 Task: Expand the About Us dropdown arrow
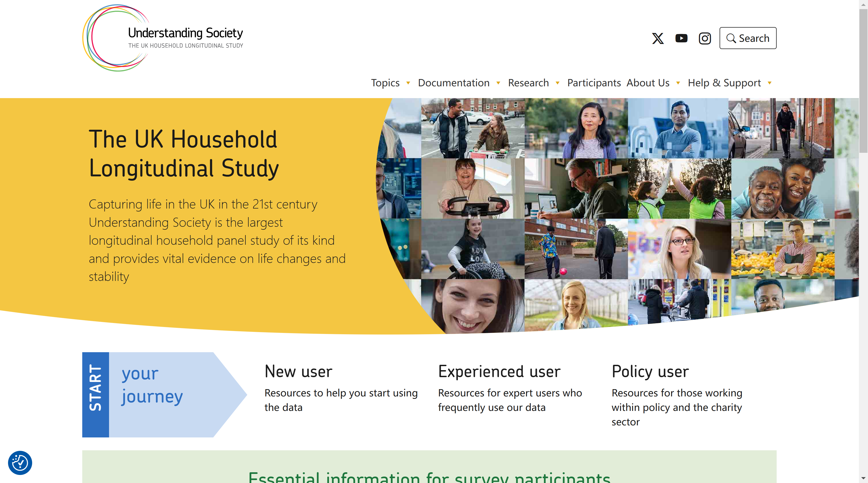[x=678, y=83]
